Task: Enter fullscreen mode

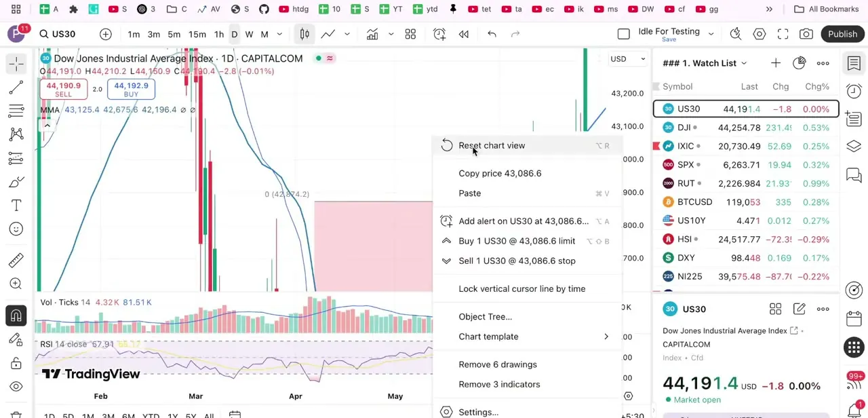Action: [783, 34]
